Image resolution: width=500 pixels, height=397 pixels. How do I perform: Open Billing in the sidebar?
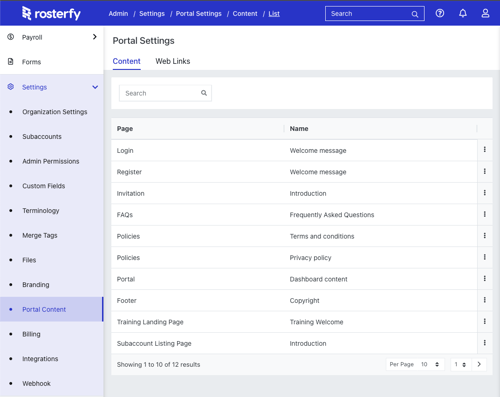[x=31, y=334]
